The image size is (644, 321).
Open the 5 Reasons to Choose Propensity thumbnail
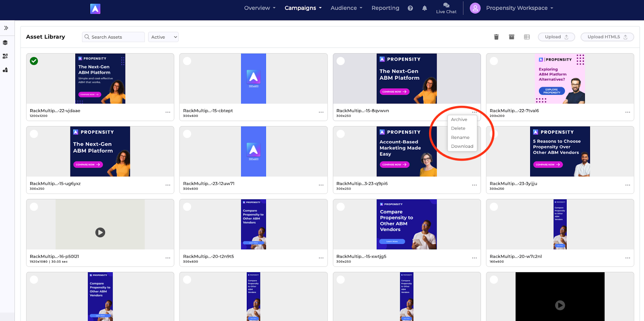(x=560, y=151)
